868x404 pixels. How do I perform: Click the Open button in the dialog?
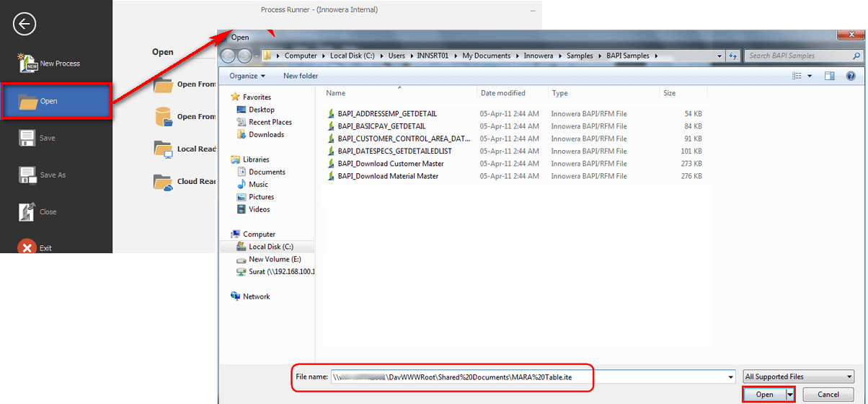click(x=764, y=395)
